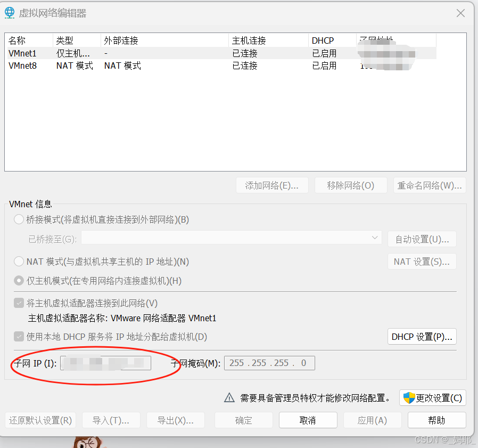Select the VMnet1 row
The image size is (478, 448).
pyautogui.click(x=222, y=53)
